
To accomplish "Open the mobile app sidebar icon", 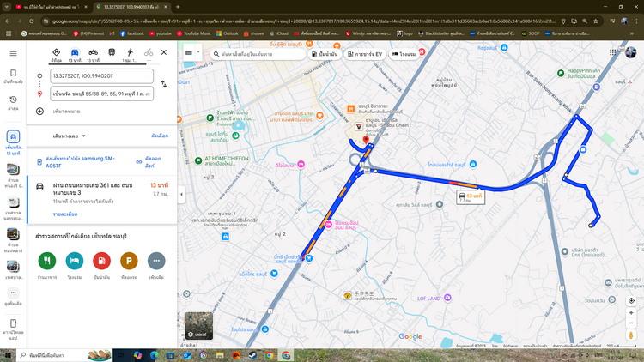I will [13, 329].
